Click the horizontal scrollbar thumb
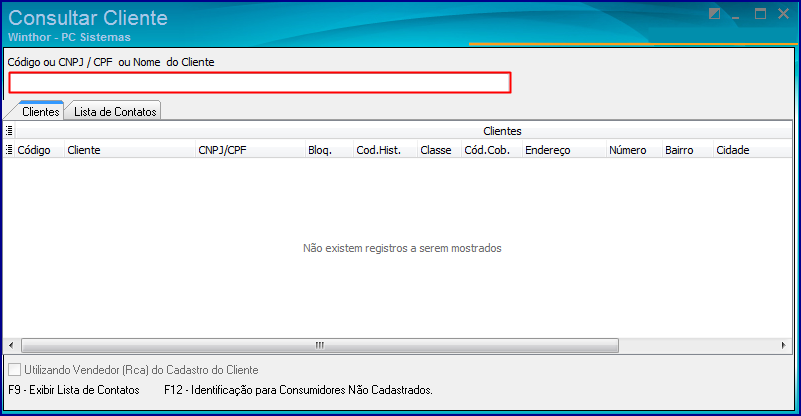Viewport: 801px width, 416px height. (x=320, y=345)
